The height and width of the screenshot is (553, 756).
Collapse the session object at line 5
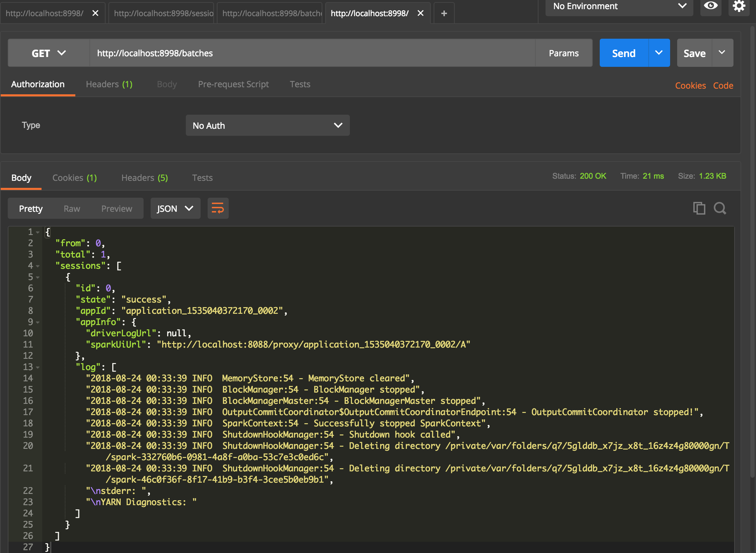[38, 277]
